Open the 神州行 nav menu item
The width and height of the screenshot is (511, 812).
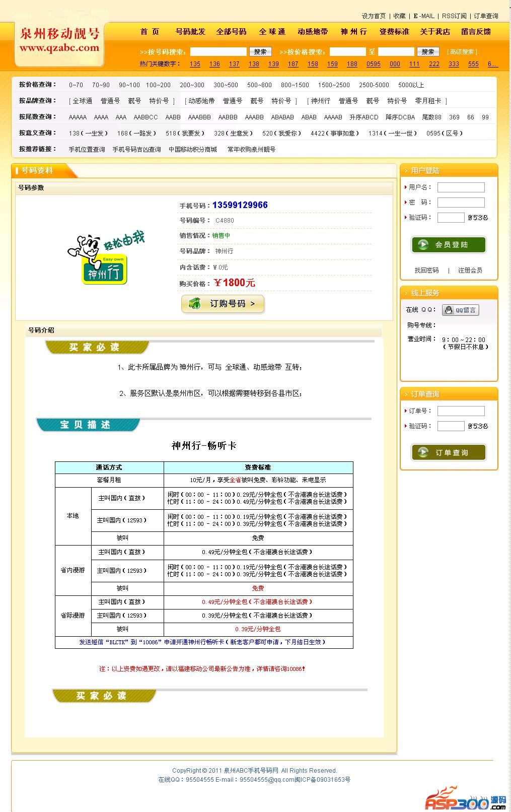353,32
